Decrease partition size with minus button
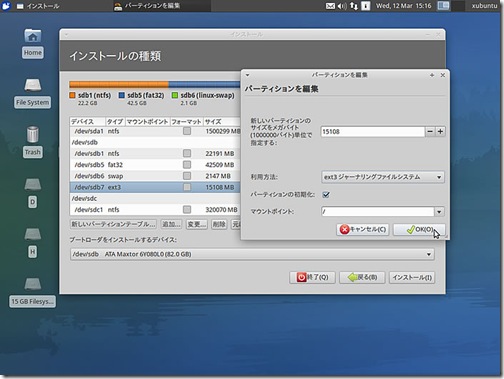Screen dimensions: 504x379 click(x=430, y=132)
